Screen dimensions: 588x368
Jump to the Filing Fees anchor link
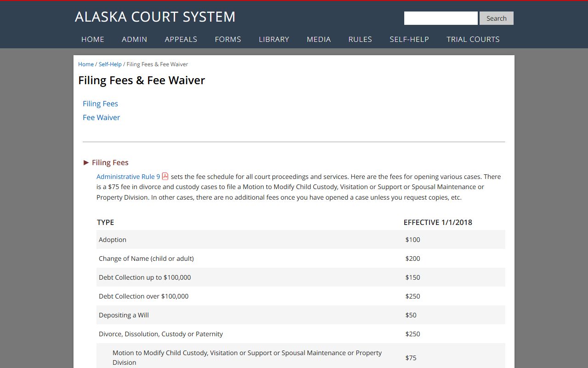101,103
